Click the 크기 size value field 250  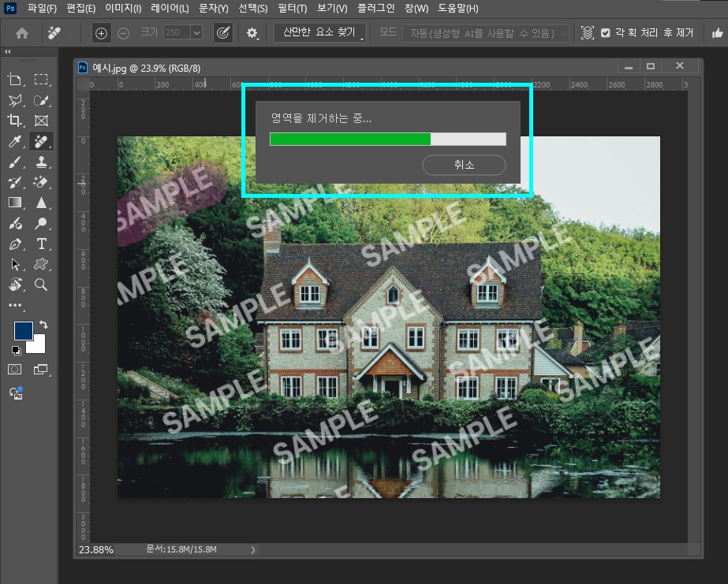click(177, 32)
